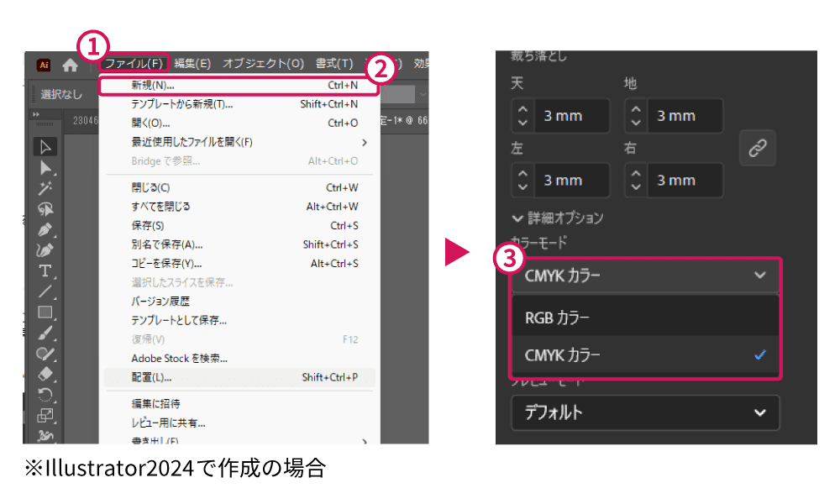Viewport: 840px width, 504px height.
Task: Choose the Rectangle tool
Action: (45, 312)
